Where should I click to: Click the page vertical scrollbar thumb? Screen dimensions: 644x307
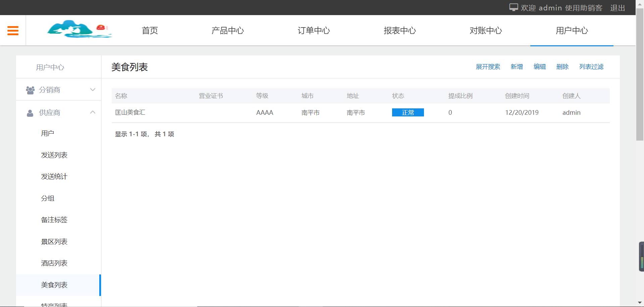640,74
